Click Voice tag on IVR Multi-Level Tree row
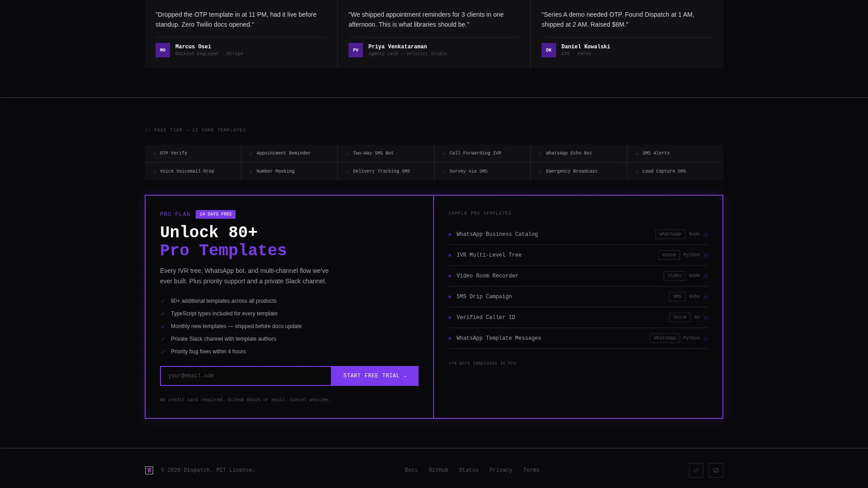Image resolution: width=868 pixels, height=488 pixels. pos(669,255)
